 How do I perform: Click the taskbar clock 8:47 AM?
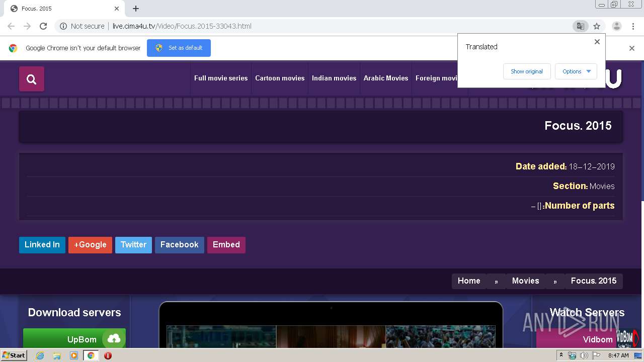pyautogui.click(x=618, y=355)
